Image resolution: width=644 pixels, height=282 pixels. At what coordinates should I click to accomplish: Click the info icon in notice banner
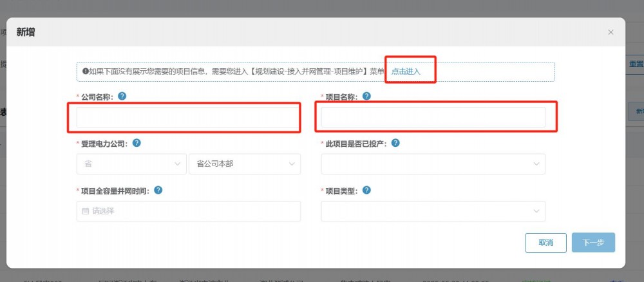[x=85, y=71]
